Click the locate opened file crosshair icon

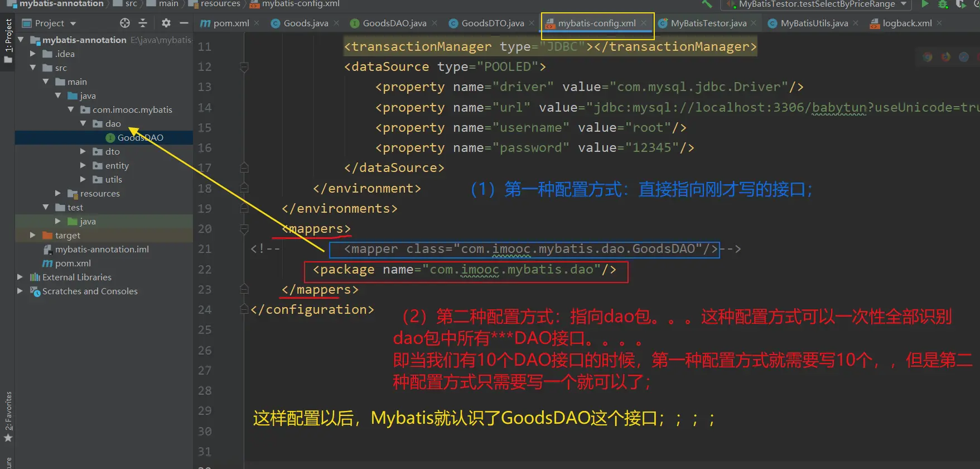coord(125,23)
